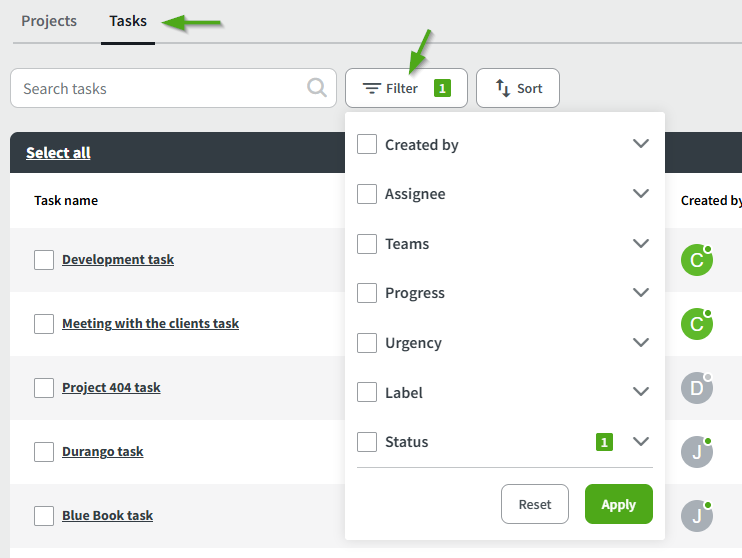Screen dimensions: 742x558
Task: Expand the Teams filter section
Action: pyautogui.click(x=641, y=243)
